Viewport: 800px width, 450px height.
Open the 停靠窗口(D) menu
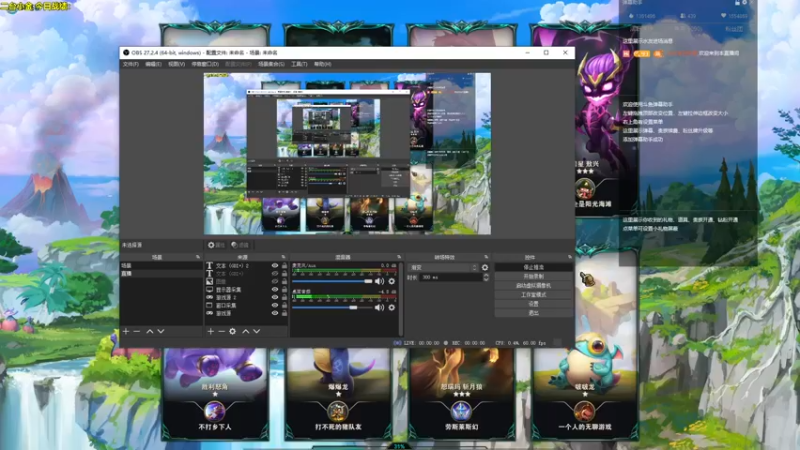tap(205, 64)
